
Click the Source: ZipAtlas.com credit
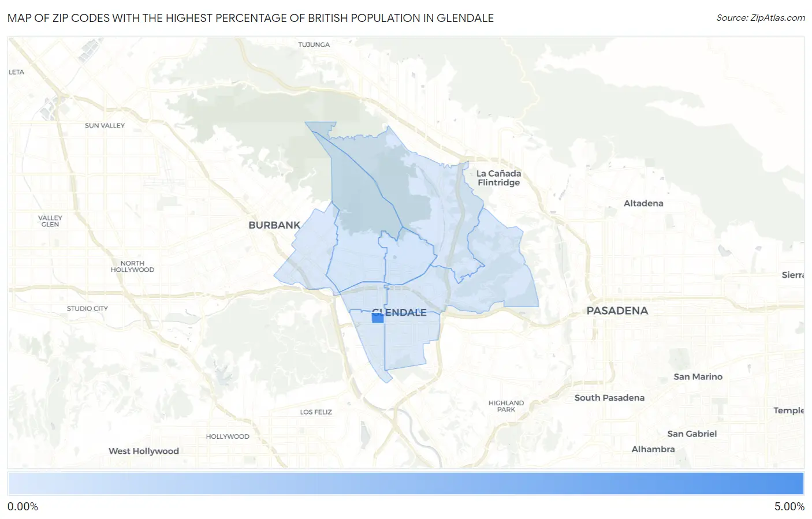pyautogui.click(x=761, y=18)
